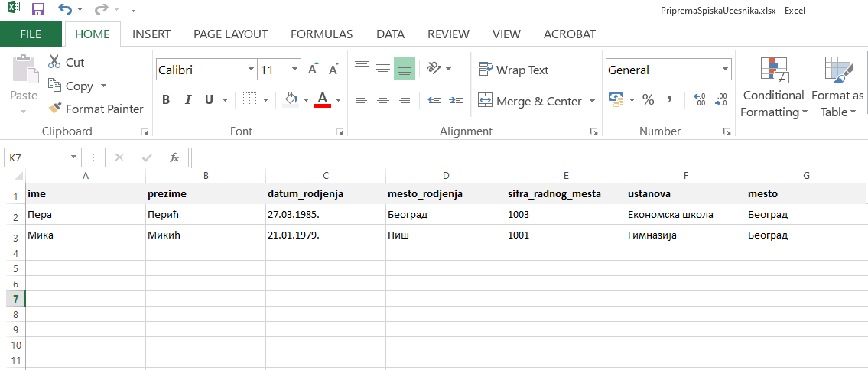
Task: Expand Merge & Center options arrow
Action: click(x=592, y=101)
